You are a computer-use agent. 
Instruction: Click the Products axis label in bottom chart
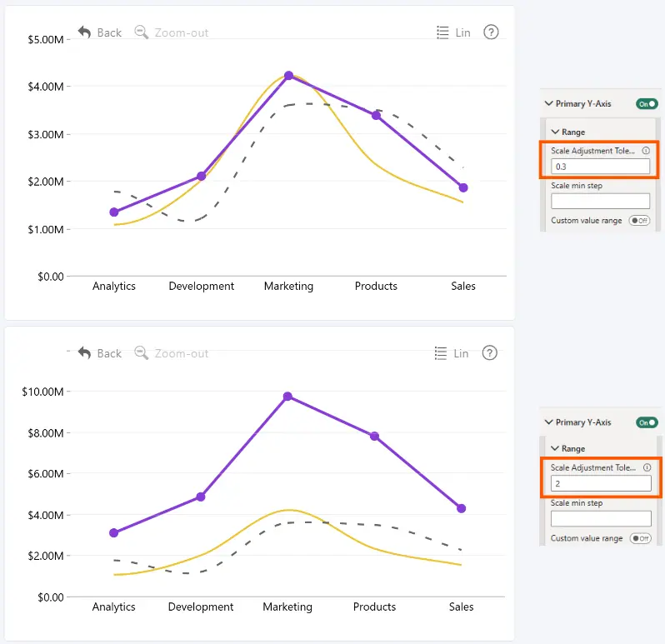(374, 607)
